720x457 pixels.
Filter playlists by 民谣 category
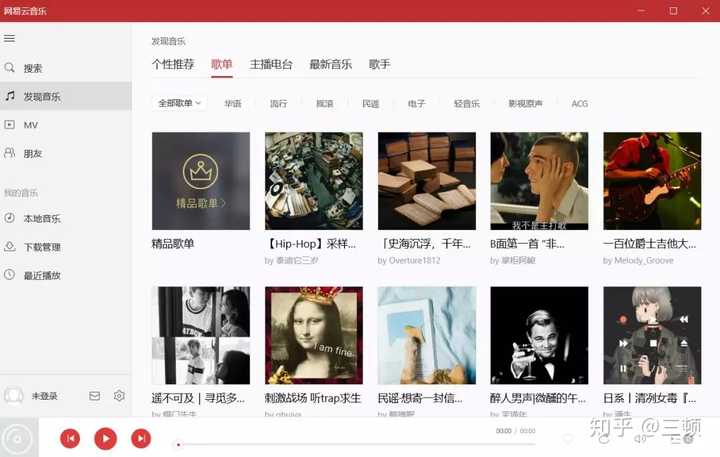(x=371, y=104)
